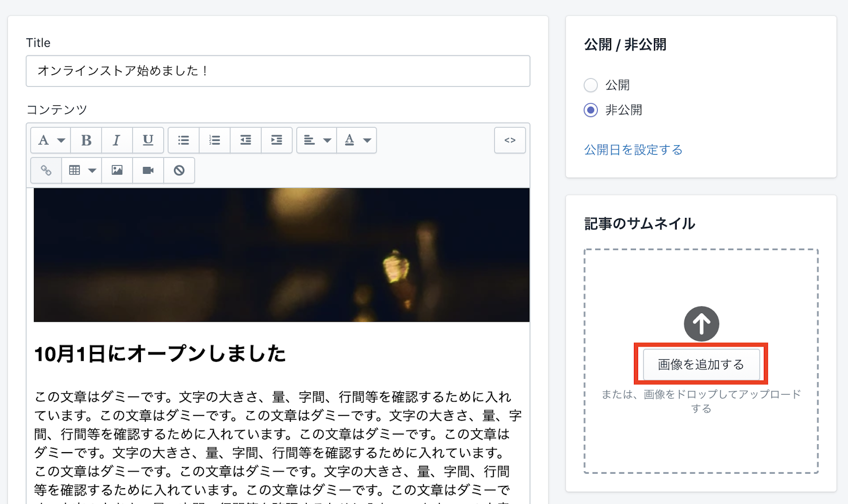848x504 pixels.
Task: Click the 公開日を設定する link
Action: [x=633, y=150]
